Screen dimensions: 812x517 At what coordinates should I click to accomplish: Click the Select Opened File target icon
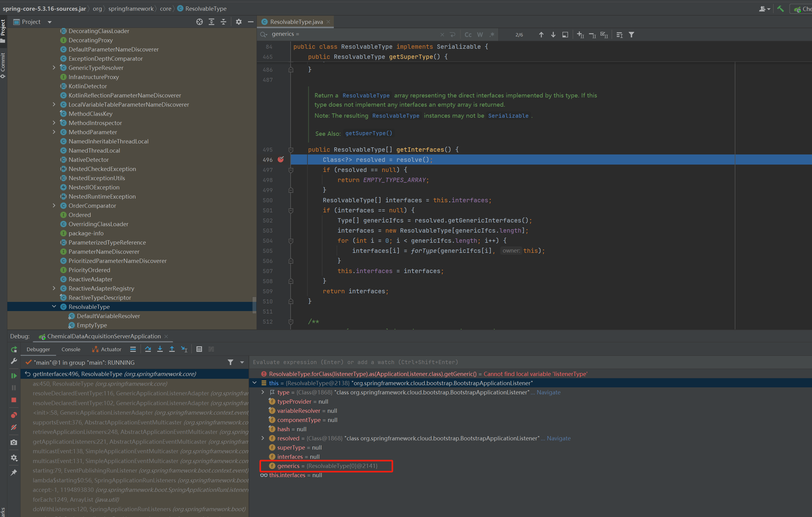pyautogui.click(x=199, y=22)
